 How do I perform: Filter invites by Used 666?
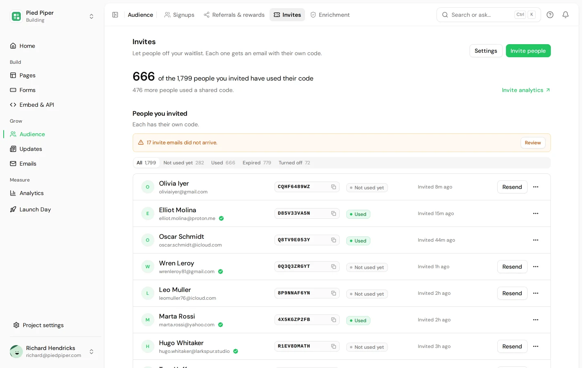click(223, 163)
